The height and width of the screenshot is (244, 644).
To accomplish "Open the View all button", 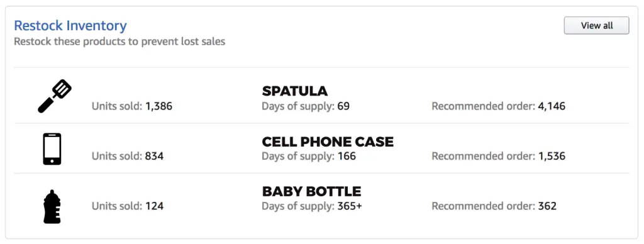I will tap(596, 25).
